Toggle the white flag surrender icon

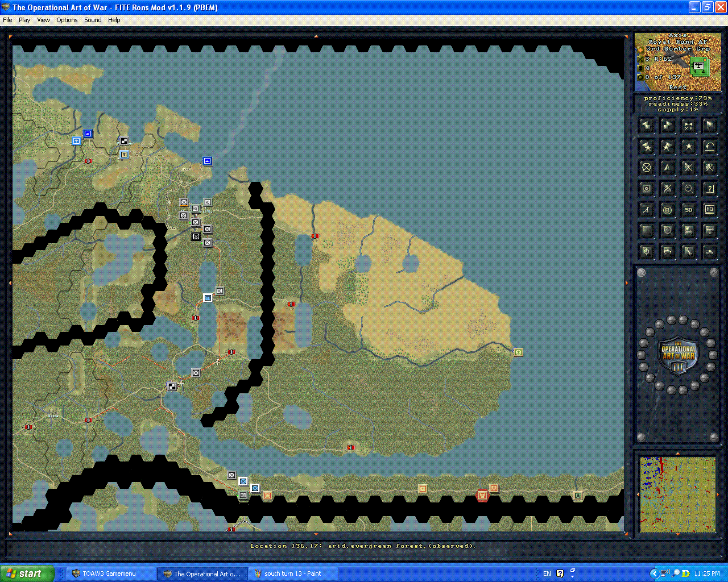(709, 126)
